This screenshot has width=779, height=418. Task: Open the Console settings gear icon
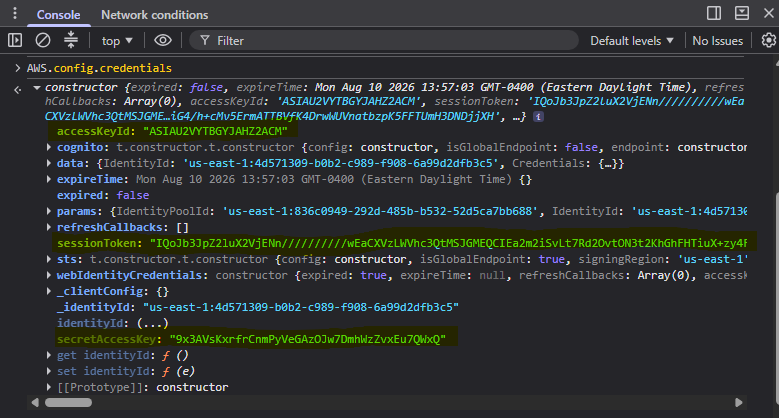(x=769, y=40)
